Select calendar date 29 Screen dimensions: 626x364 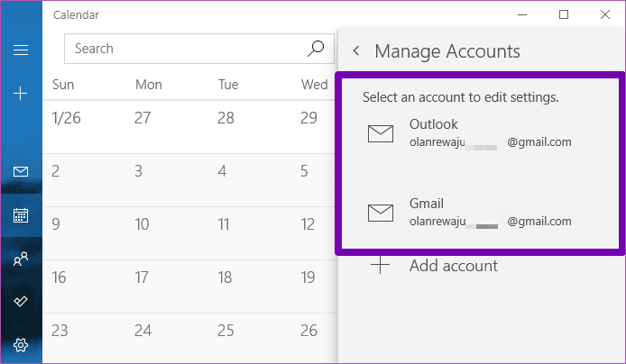pos(309,118)
